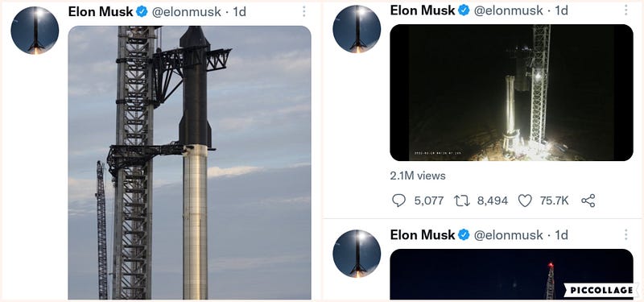Viewport: 644px width, 302px height.
Task: Click verified badge on left tweet
Action: point(142,12)
